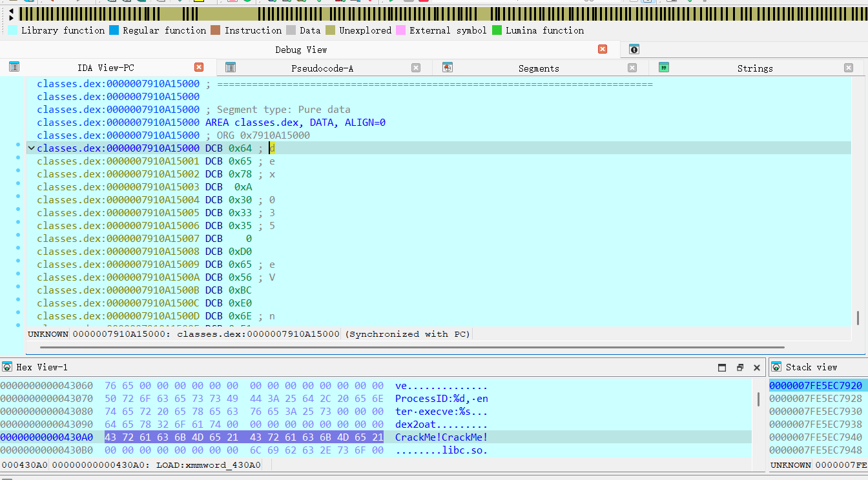Viewport: 868px width, 480px height.
Task: Close the Debug View tab
Action: click(x=603, y=49)
